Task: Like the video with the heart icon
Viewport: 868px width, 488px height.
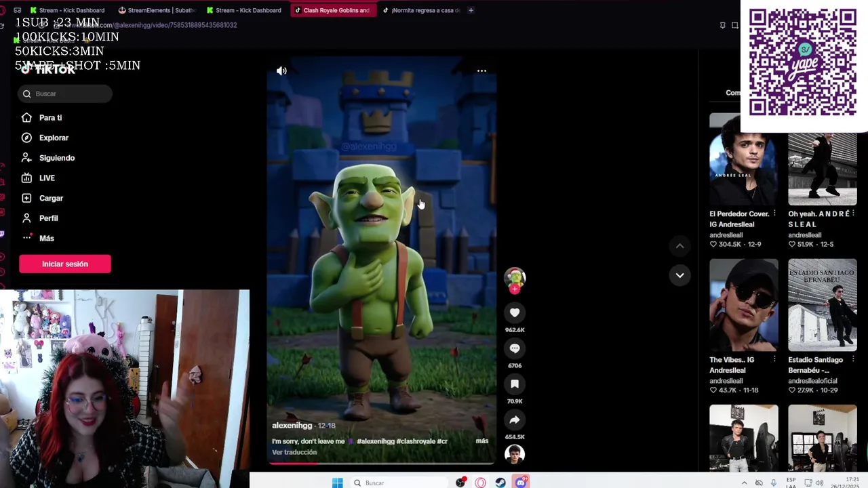Action: pyautogui.click(x=515, y=312)
